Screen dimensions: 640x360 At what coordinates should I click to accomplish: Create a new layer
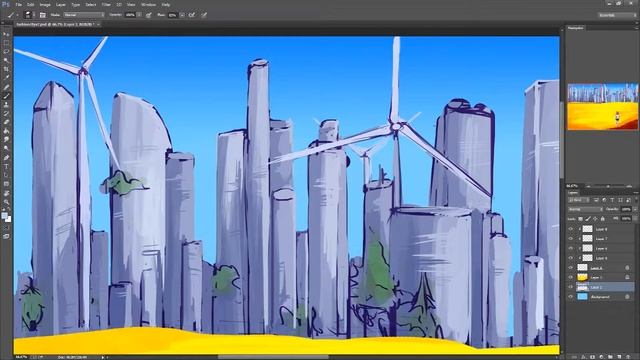619,357
